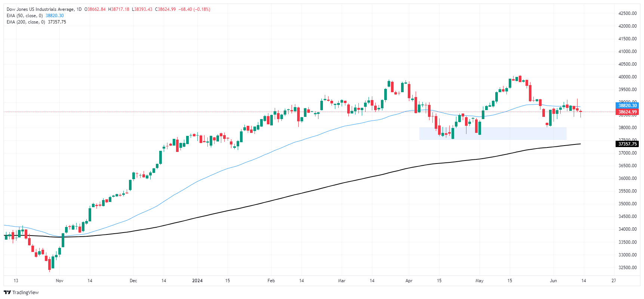Viewport: 644px width, 299px height.
Task: Select the shaded blue support zone rectangle
Action: [x=493, y=134]
